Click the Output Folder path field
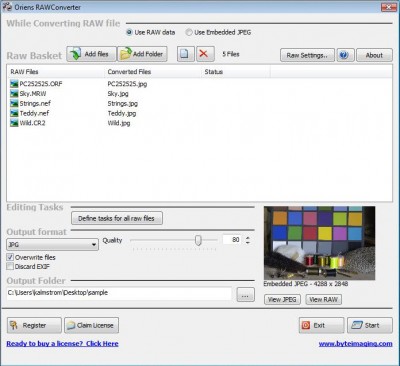Image resolution: width=400 pixels, height=366 pixels. coord(119,293)
